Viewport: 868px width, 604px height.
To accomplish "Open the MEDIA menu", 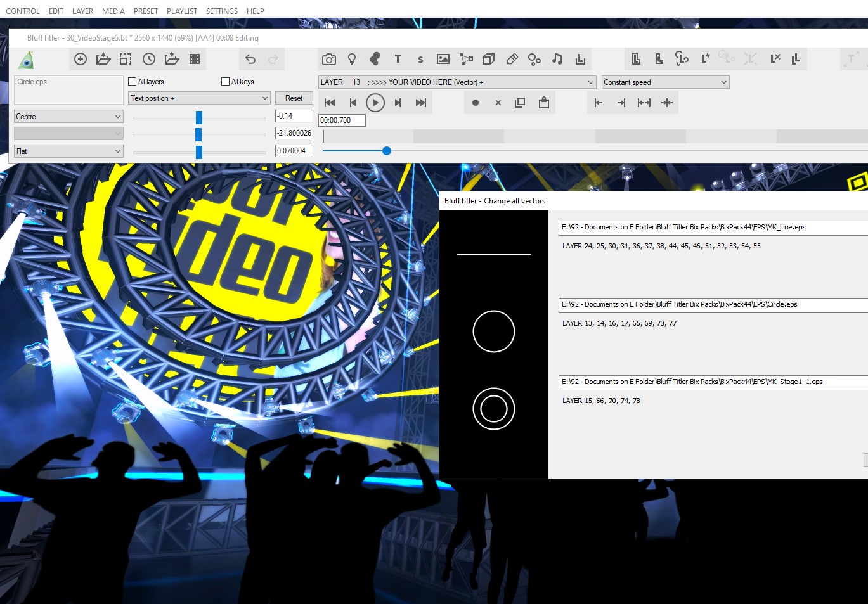I will (113, 11).
